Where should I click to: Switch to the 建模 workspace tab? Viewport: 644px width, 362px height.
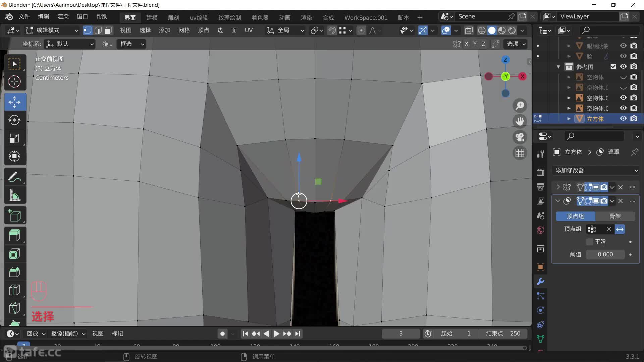(x=152, y=18)
